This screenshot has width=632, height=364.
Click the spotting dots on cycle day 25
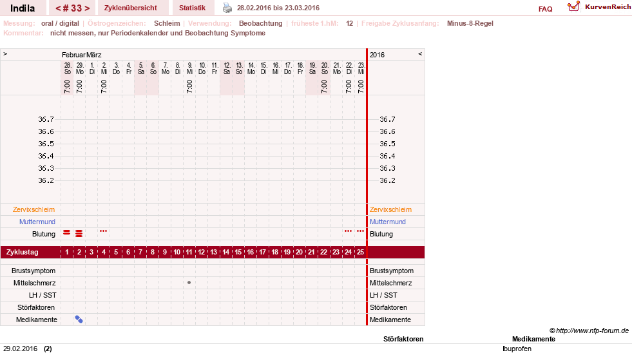(360, 231)
